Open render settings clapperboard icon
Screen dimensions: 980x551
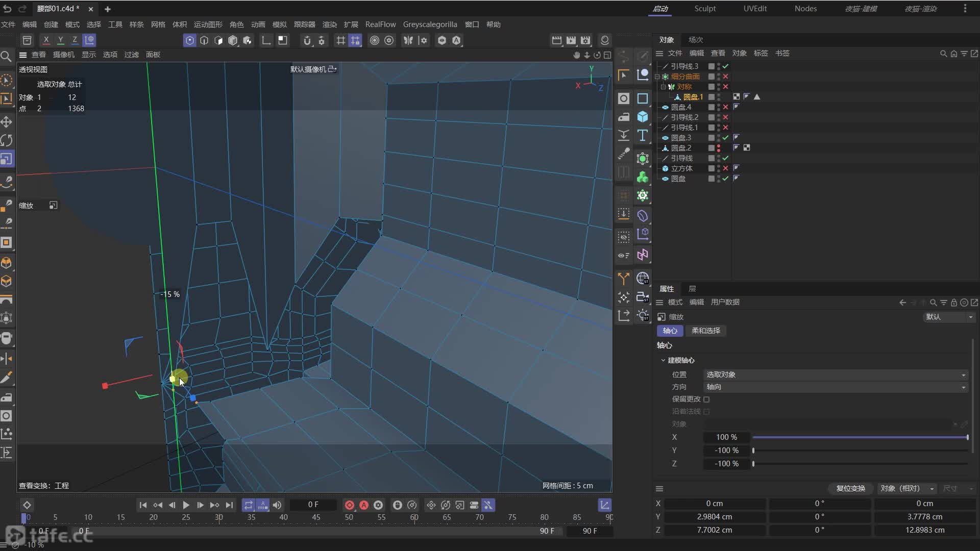point(585,40)
